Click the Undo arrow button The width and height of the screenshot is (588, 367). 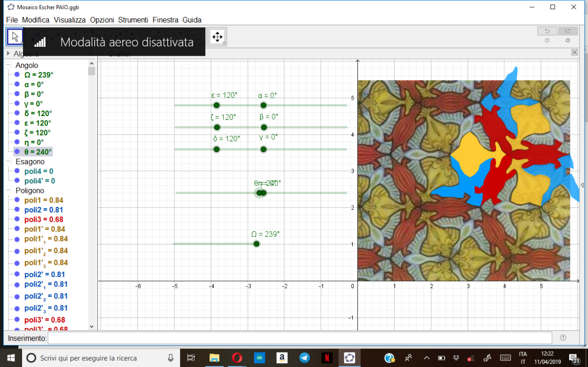pyautogui.click(x=547, y=31)
